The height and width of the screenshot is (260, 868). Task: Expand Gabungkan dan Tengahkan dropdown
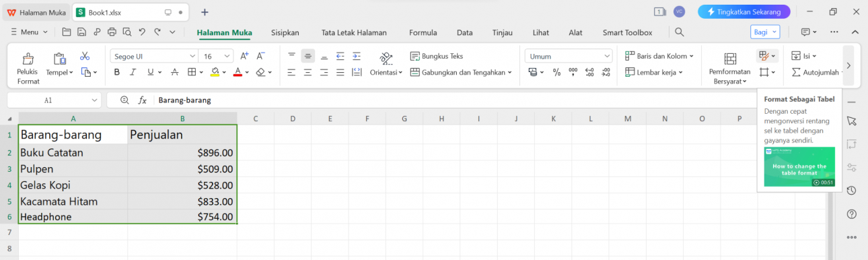click(x=509, y=72)
